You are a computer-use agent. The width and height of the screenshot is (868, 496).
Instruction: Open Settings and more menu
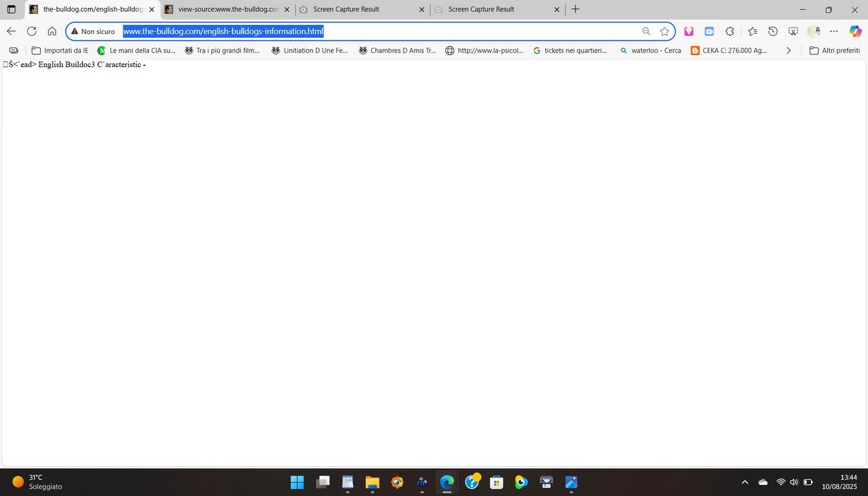pos(834,31)
